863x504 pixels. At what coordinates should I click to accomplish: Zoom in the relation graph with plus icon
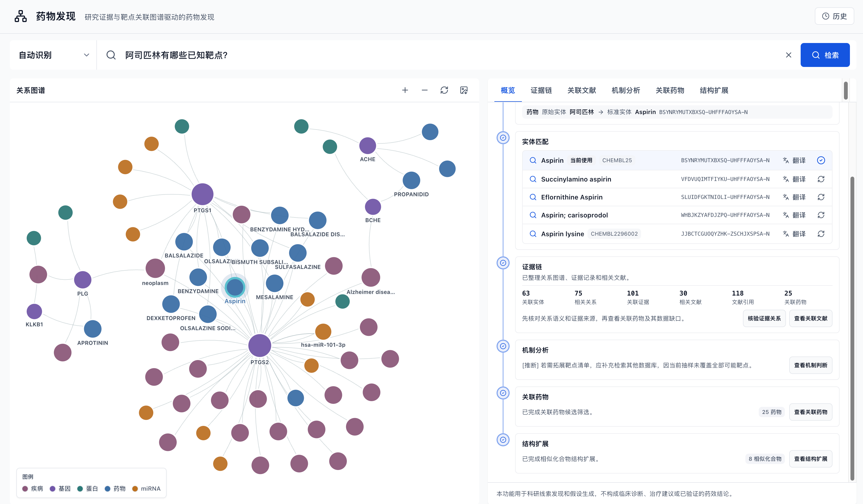(x=405, y=90)
